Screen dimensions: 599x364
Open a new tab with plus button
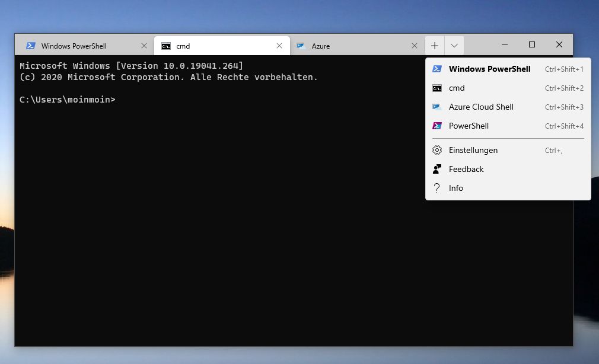pos(434,46)
